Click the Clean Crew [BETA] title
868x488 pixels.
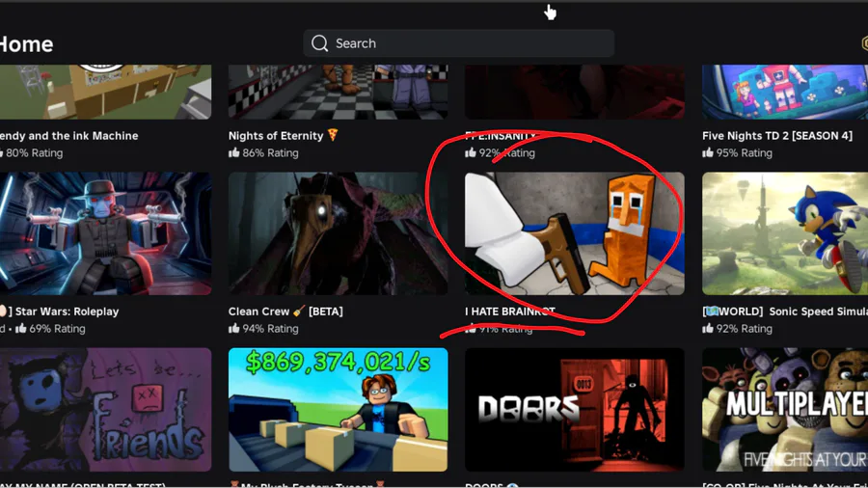(x=285, y=312)
